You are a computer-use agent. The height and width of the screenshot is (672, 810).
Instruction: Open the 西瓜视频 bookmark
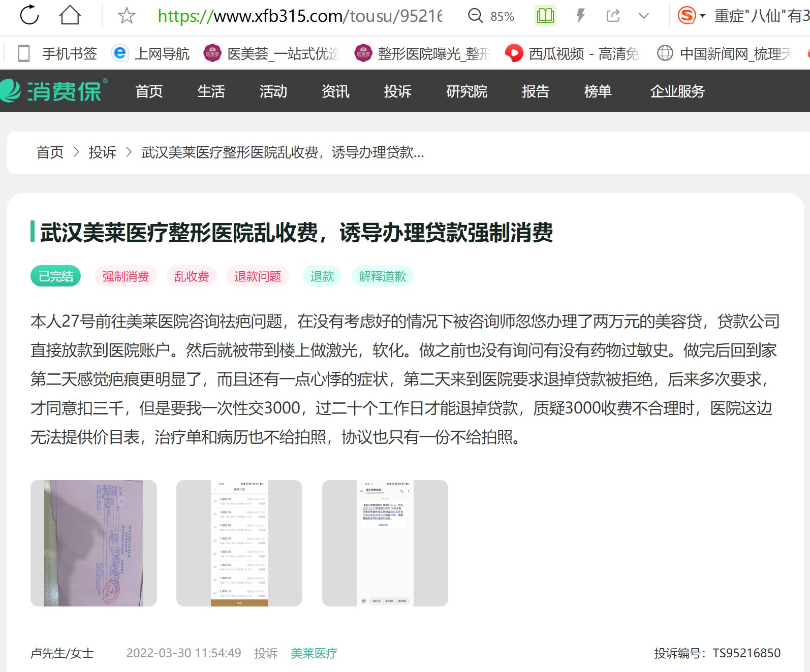point(573,53)
